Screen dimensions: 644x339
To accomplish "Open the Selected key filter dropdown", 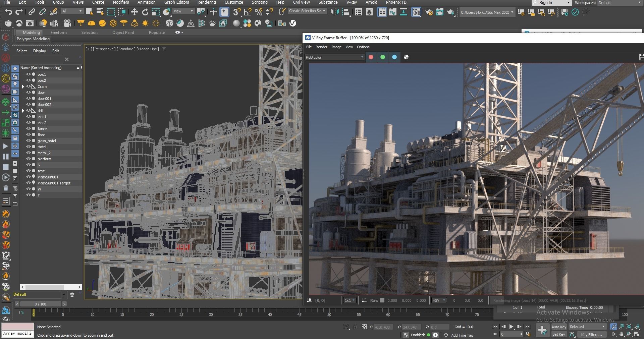I will (587, 327).
